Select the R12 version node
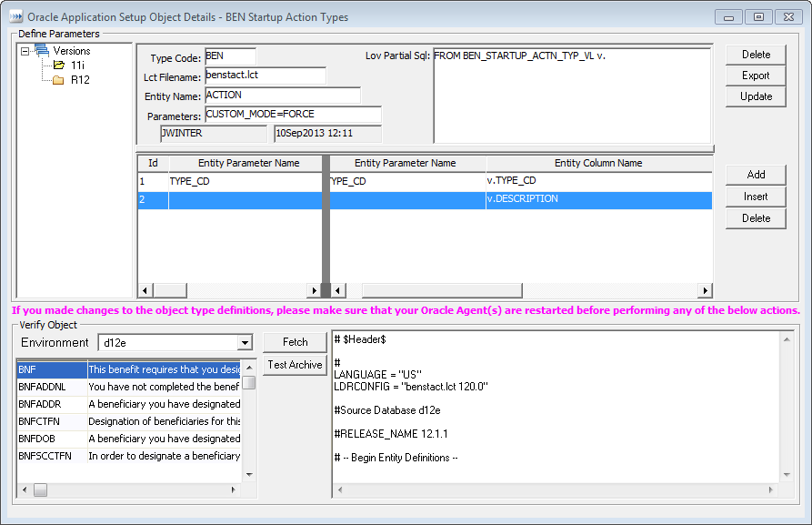Image resolution: width=812 pixels, height=525 pixels. (80, 80)
